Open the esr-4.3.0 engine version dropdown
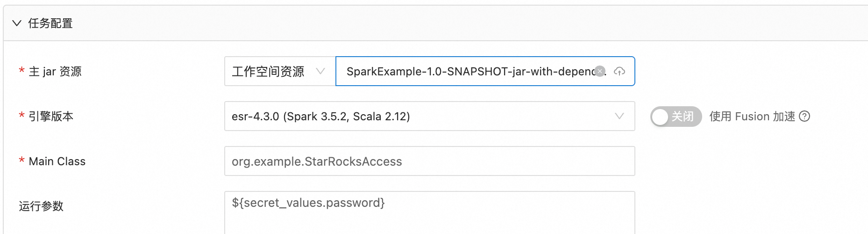The image size is (868, 234). (429, 116)
